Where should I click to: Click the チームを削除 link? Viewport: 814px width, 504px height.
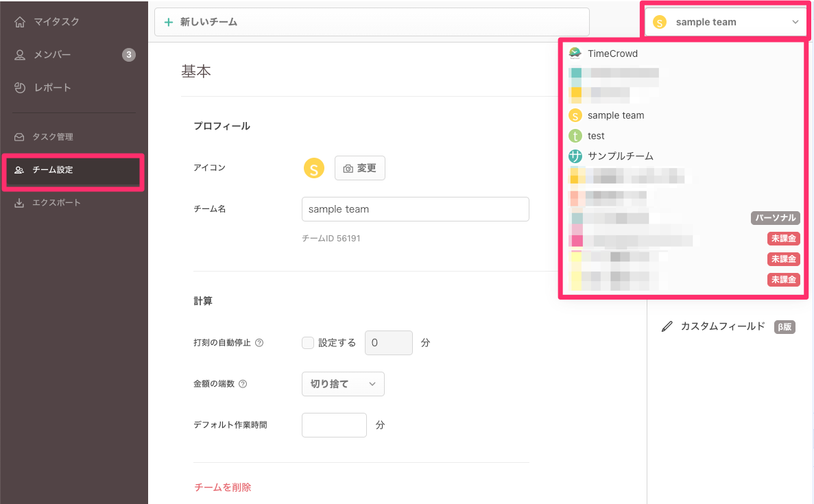point(223,488)
